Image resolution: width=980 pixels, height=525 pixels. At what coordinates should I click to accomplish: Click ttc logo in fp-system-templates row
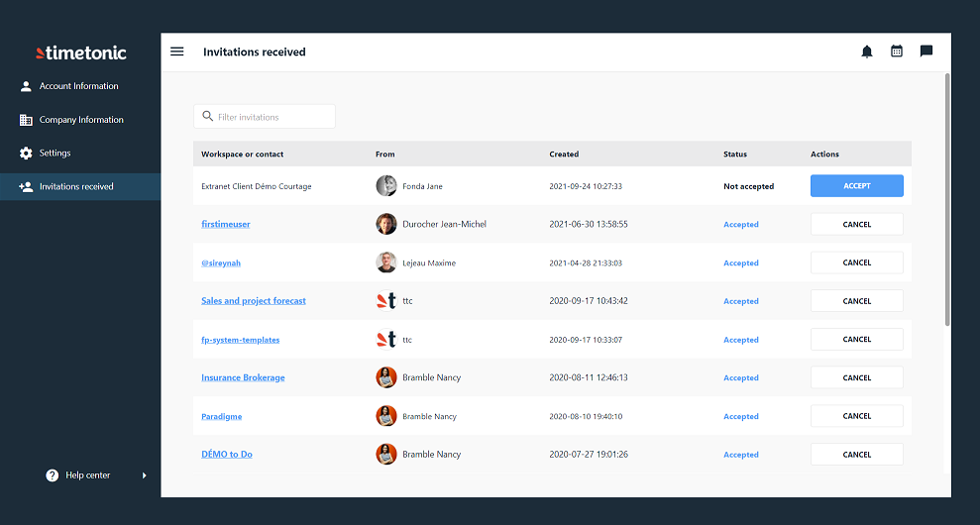(386, 340)
